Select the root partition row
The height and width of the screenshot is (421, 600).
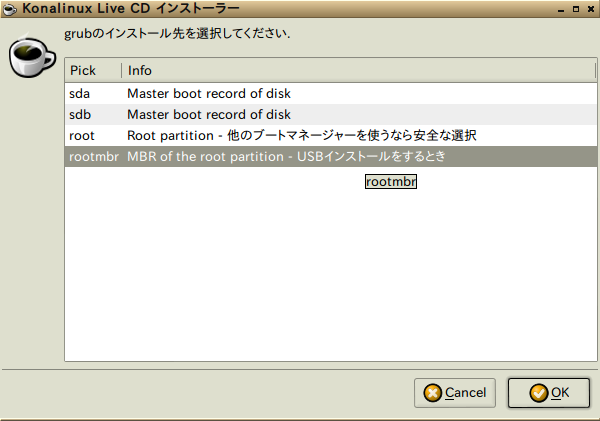(331, 135)
